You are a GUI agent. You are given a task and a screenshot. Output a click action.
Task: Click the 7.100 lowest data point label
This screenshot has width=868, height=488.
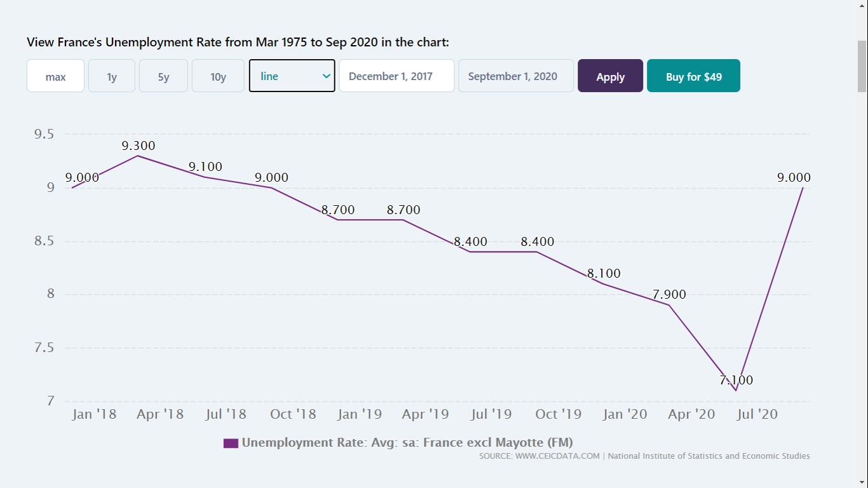point(736,380)
